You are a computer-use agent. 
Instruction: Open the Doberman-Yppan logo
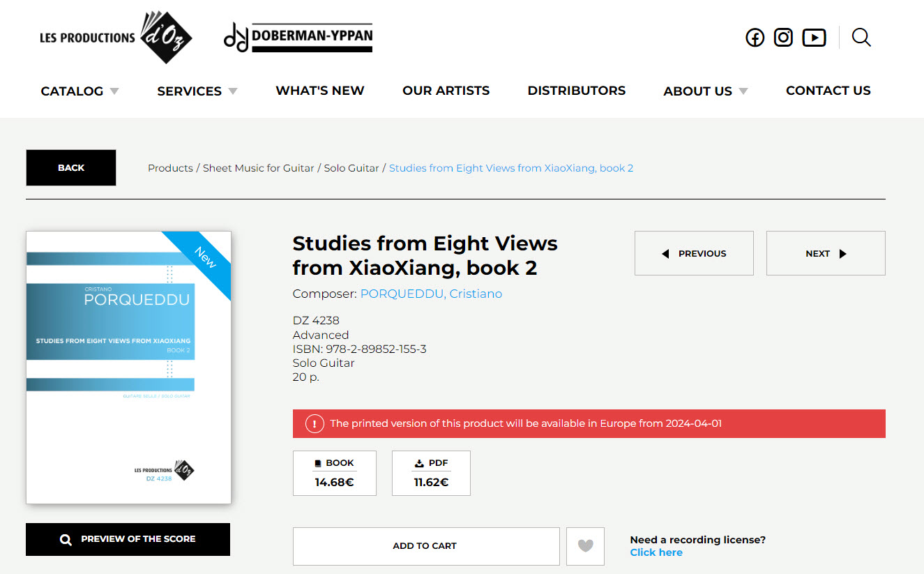point(298,38)
